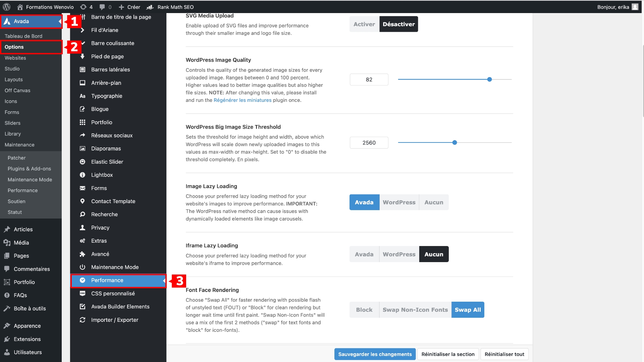Click Réinitialiser la section button
This screenshot has height=362, width=644.
pos(448,354)
